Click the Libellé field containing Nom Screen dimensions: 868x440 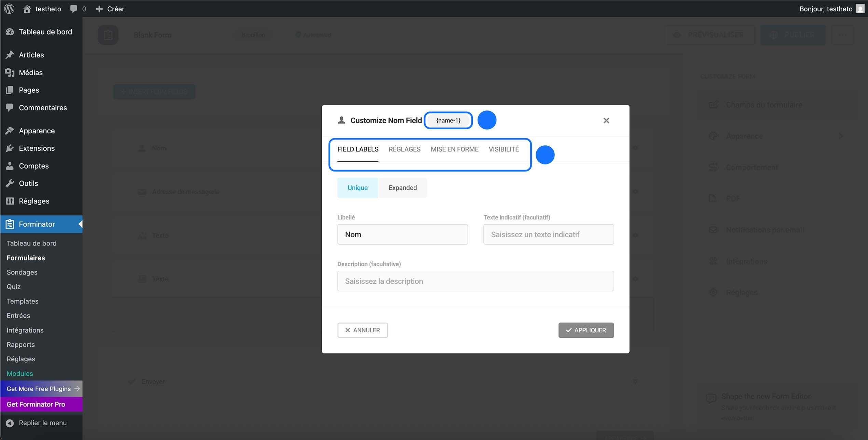coord(402,234)
